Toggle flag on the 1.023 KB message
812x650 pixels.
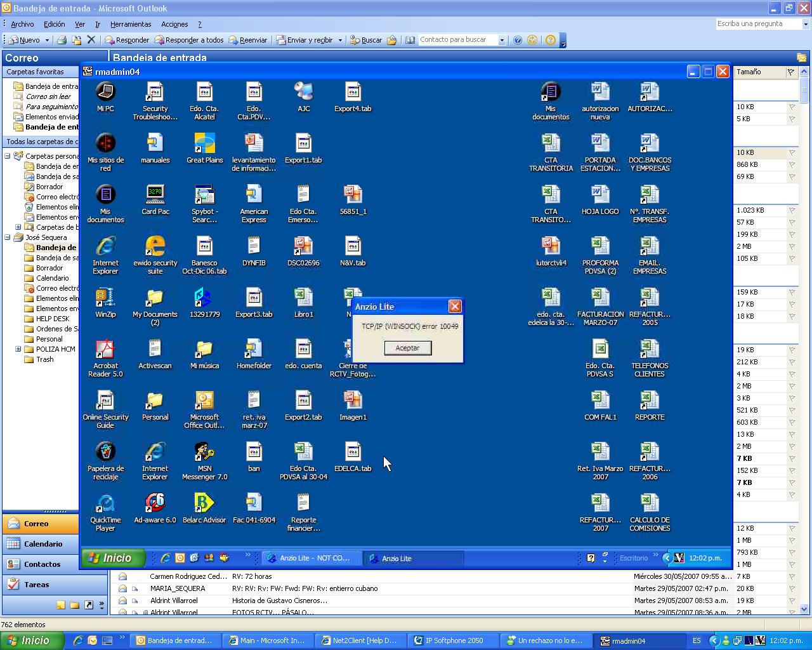tap(792, 211)
